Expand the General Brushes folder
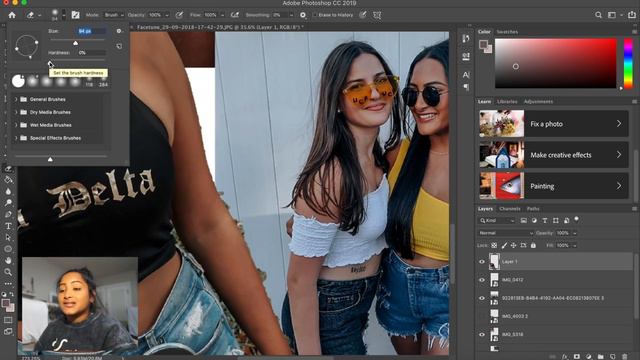Image resolution: width=640 pixels, height=360 pixels. 16,99
